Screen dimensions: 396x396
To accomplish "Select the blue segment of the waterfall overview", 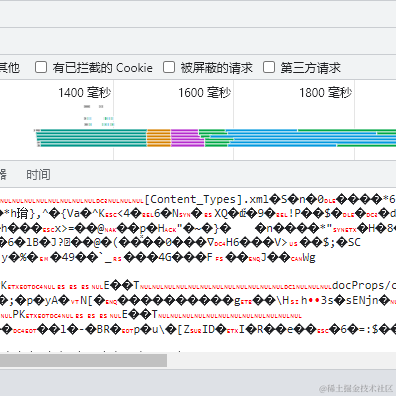I will pos(300,138).
